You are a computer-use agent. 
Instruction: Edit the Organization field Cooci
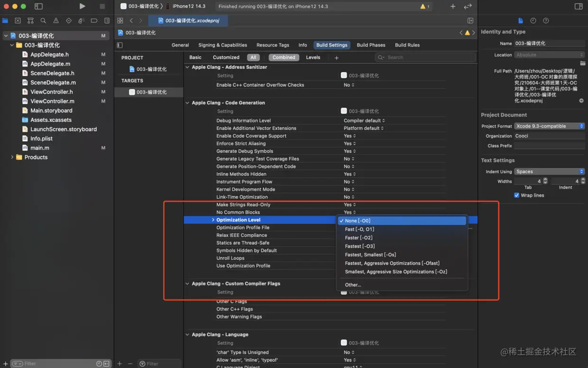pyautogui.click(x=550, y=136)
